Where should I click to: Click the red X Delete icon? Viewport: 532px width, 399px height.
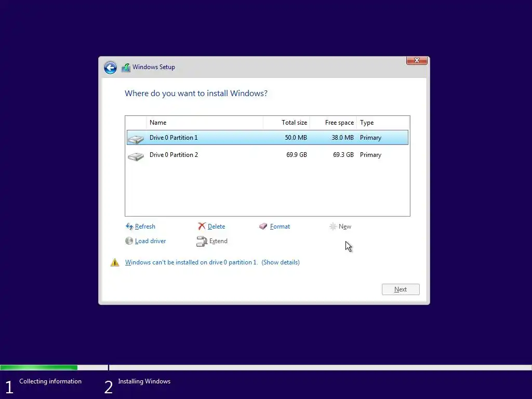(x=202, y=227)
